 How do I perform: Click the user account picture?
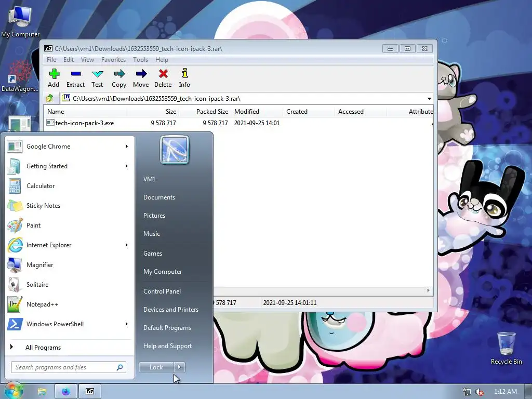tap(175, 150)
